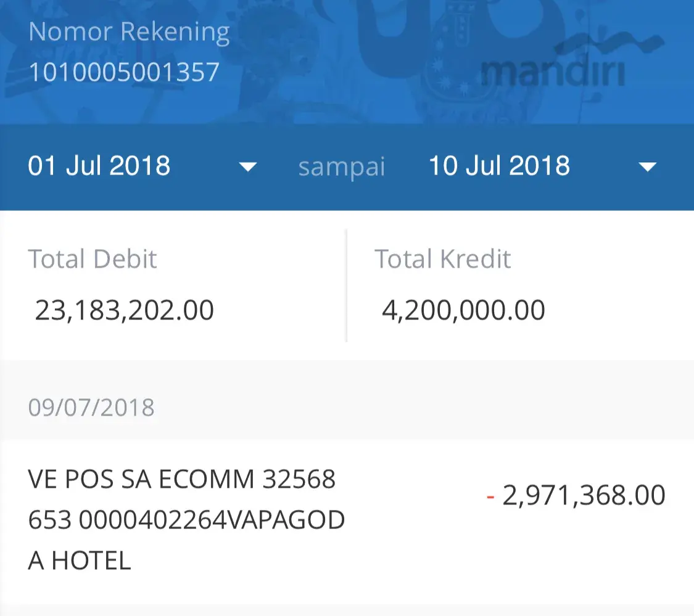
Task: Tap the 10 Jul 2018 end date
Action: pyautogui.click(x=499, y=166)
